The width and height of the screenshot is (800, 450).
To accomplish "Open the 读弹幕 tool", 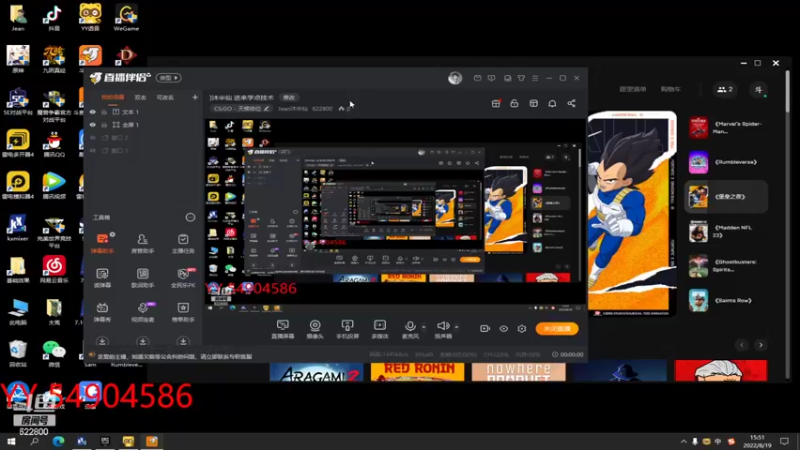I will [x=102, y=278].
